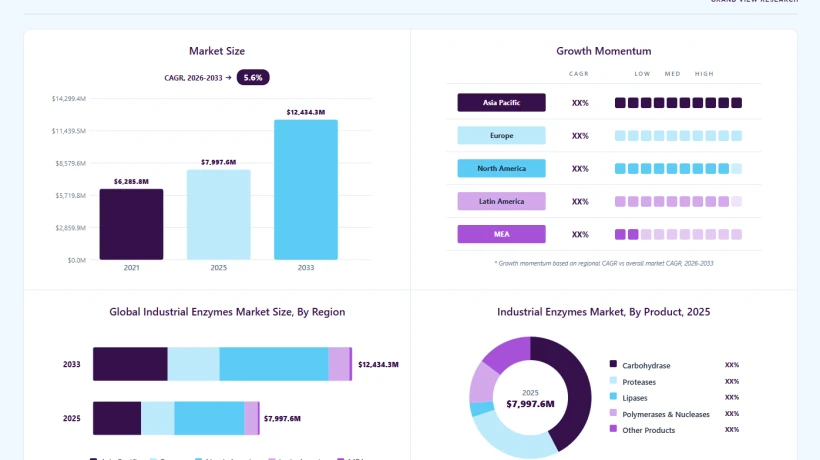820x460 pixels.
Task: Click the Carbohydrase legend label
Action: tap(646, 365)
